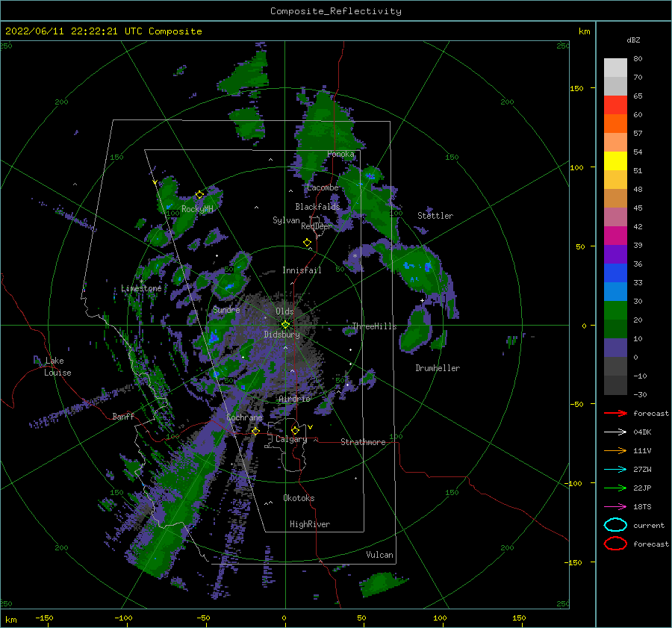The height and width of the screenshot is (628, 672).
Task: Click the Sundre label on the map
Action: pos(226,309)
